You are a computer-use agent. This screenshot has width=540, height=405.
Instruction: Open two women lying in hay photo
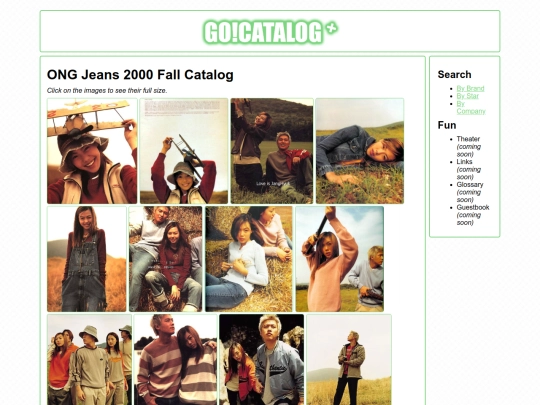249,259
